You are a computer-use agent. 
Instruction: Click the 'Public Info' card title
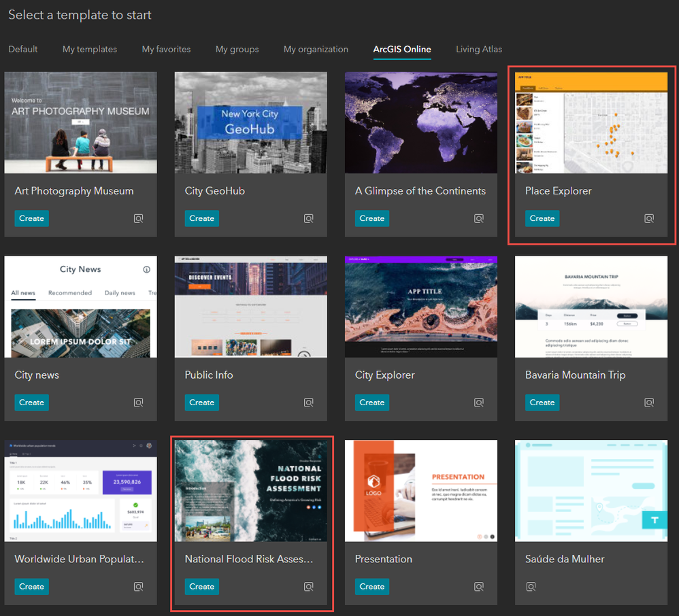[x=209, y=375]
